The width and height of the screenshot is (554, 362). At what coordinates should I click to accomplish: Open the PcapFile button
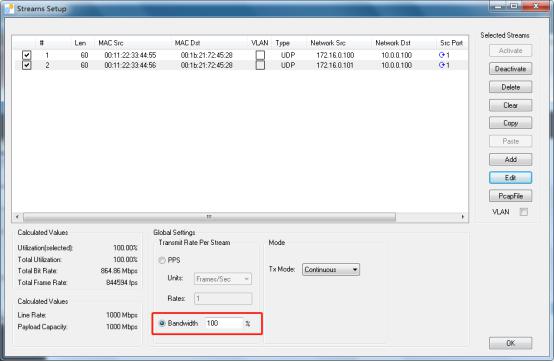tap(510, 196)
